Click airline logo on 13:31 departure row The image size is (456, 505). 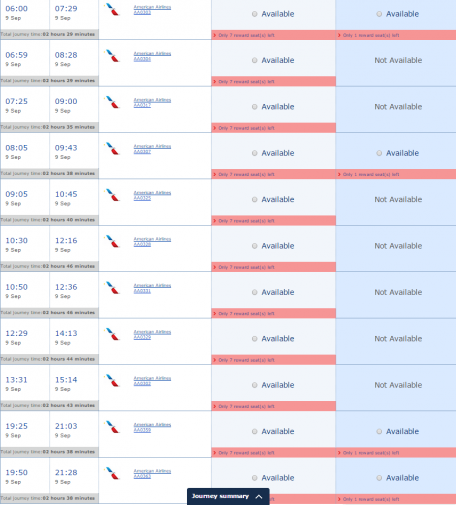(112, 380)
